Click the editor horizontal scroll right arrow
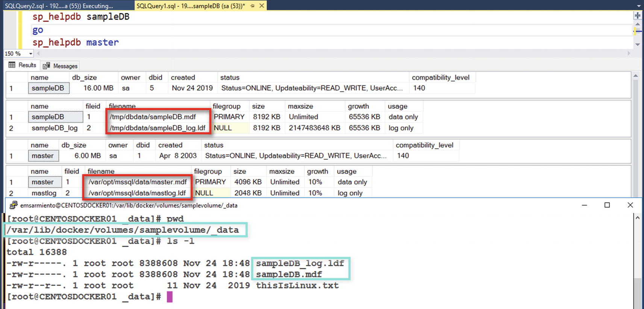 click(x=629, y=54)
